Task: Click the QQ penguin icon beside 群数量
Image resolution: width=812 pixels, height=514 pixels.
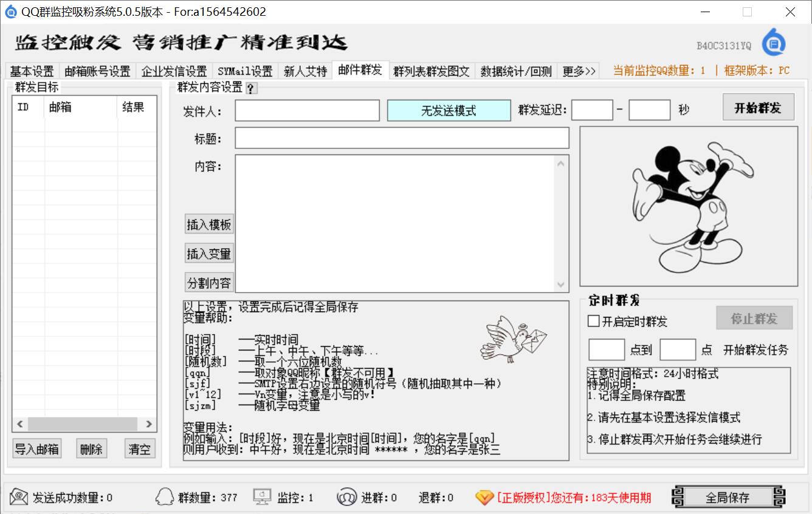Action: click(164, 497)
